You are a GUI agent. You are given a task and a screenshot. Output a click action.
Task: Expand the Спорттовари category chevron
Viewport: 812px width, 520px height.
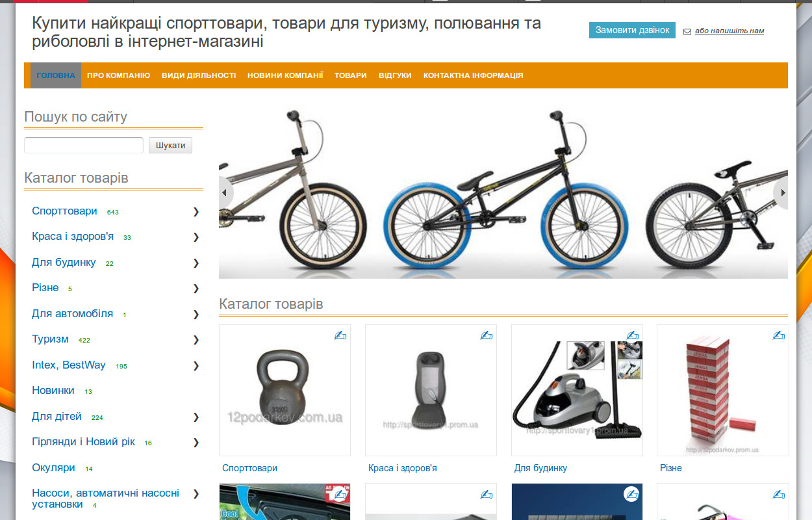(196, 211)
